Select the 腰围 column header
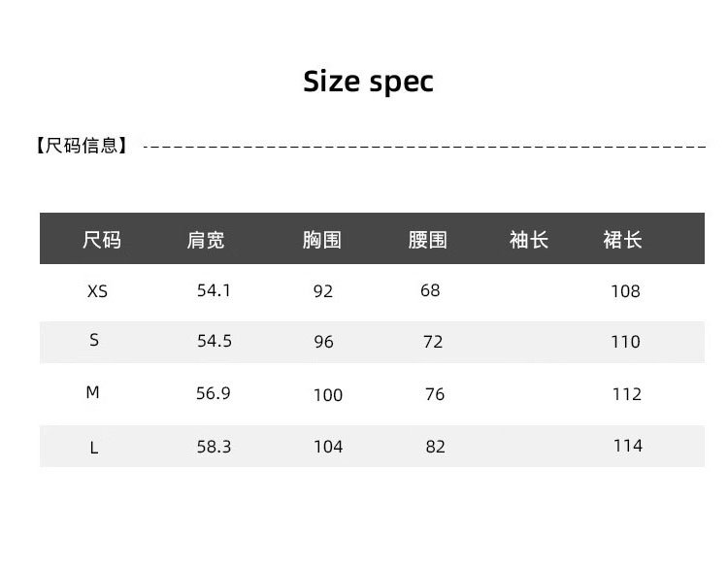This screenshot has width=728, height=570. pyautogui.click(x=428, y=240)
